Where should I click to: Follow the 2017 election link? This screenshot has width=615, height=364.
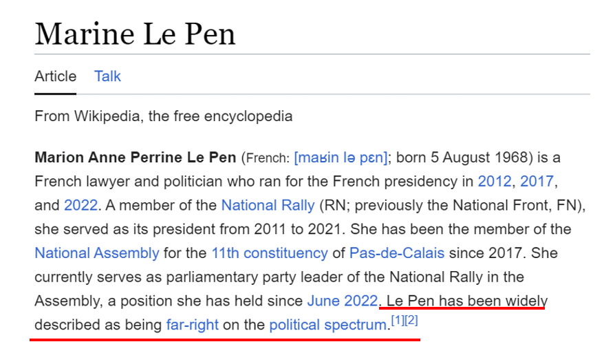(x=537, y=182)
